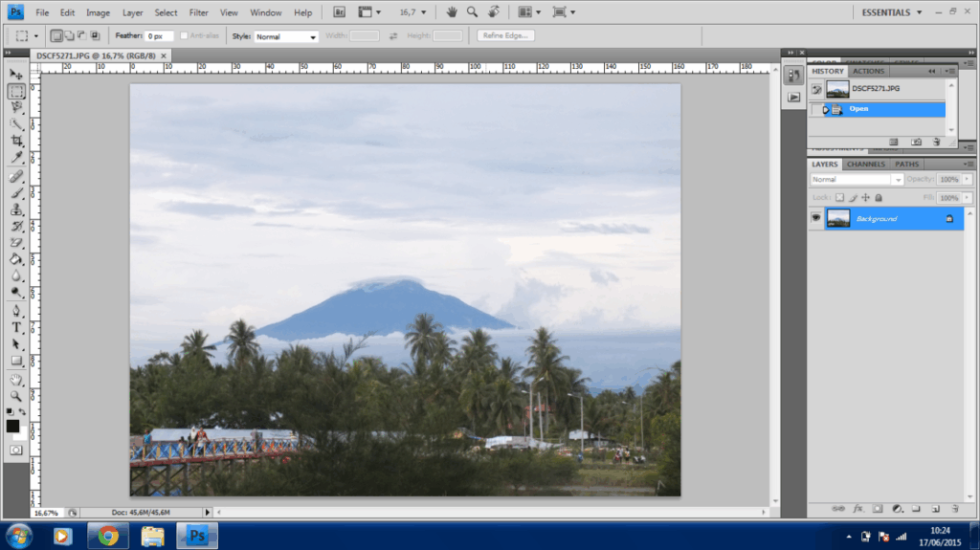Select the Rectangle shape tool

point(16,361)
